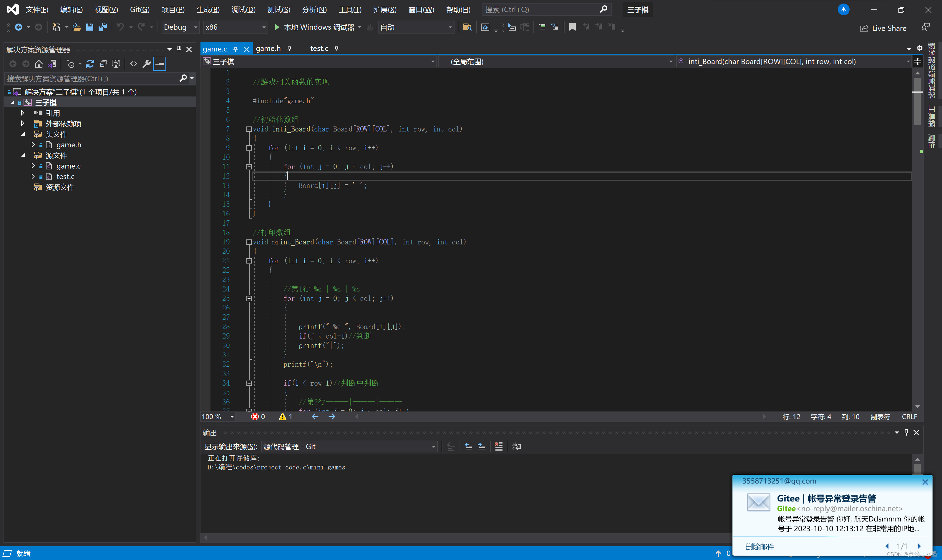Expand the game.c tree node

33,166
